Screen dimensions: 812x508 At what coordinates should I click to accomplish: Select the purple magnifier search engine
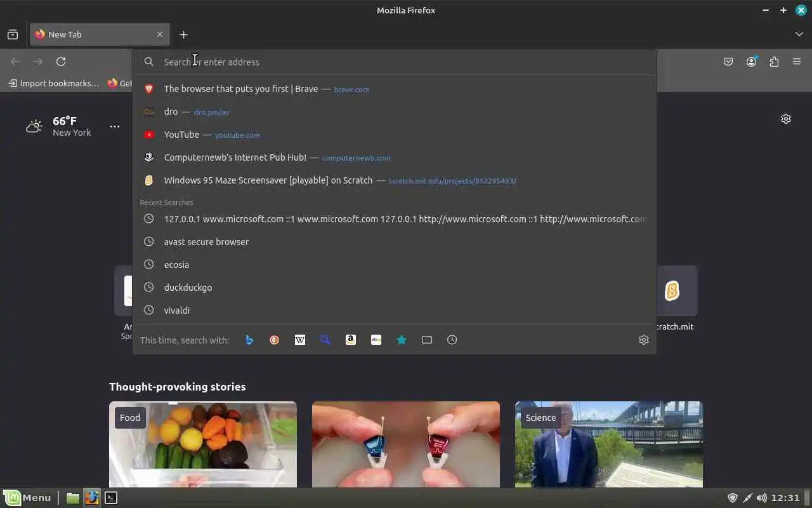coord(325,340)
